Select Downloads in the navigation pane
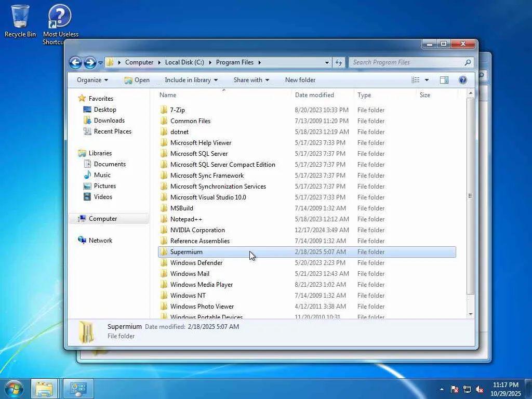Image resolution: width=532 pixels, height=399 pixels. pos(104,121)
